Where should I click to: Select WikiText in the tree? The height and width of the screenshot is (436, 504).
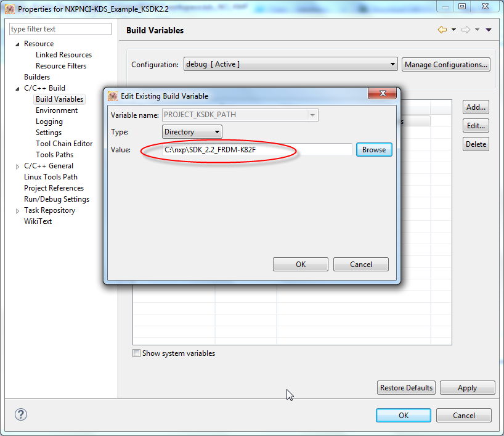38,221
